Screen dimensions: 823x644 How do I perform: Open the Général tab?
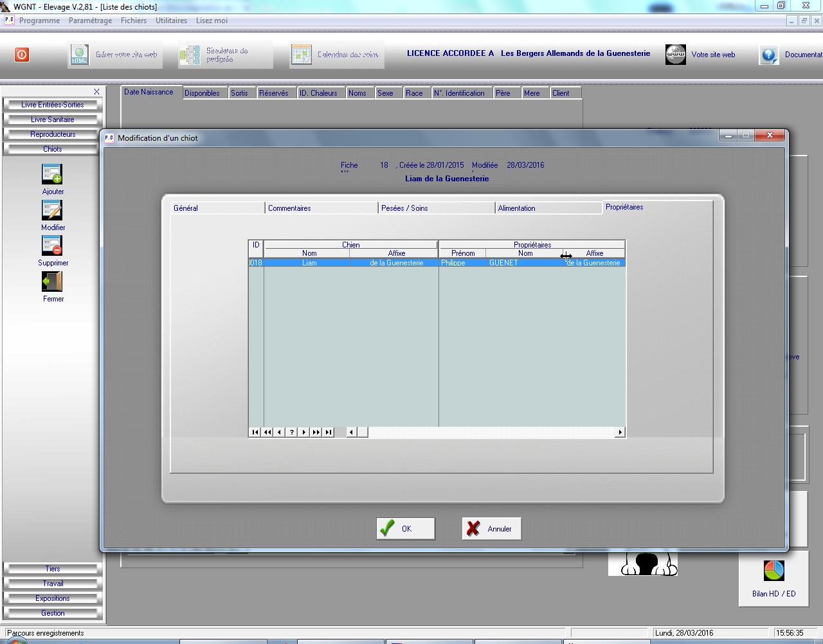click(x=186, y=208)
